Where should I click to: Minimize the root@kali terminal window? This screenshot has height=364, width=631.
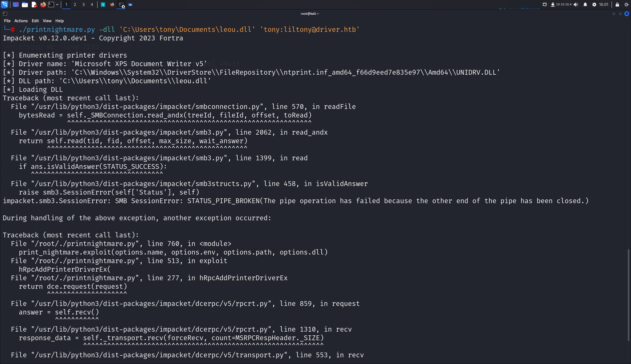[x=614, y=14]
